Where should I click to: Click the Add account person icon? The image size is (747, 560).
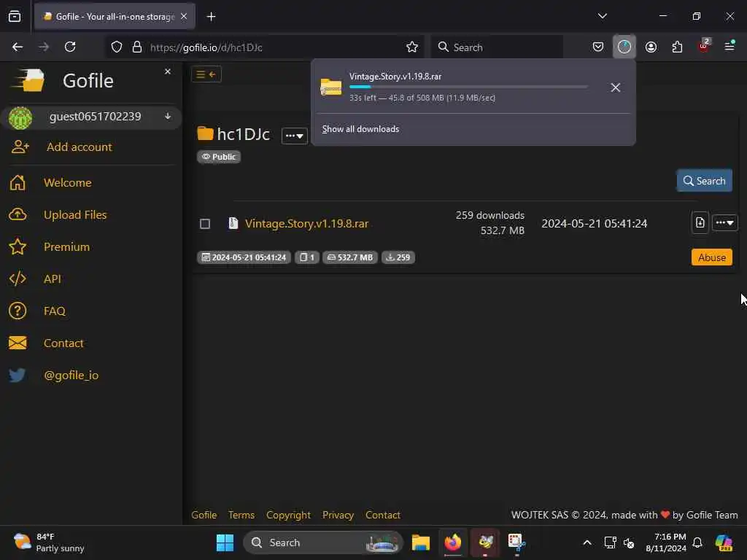(x=20, y=147)
